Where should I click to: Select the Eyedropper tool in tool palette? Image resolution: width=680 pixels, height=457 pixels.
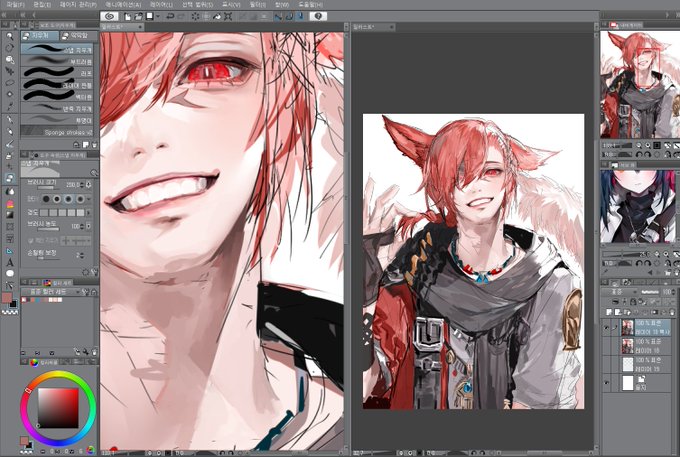[9, 107]
